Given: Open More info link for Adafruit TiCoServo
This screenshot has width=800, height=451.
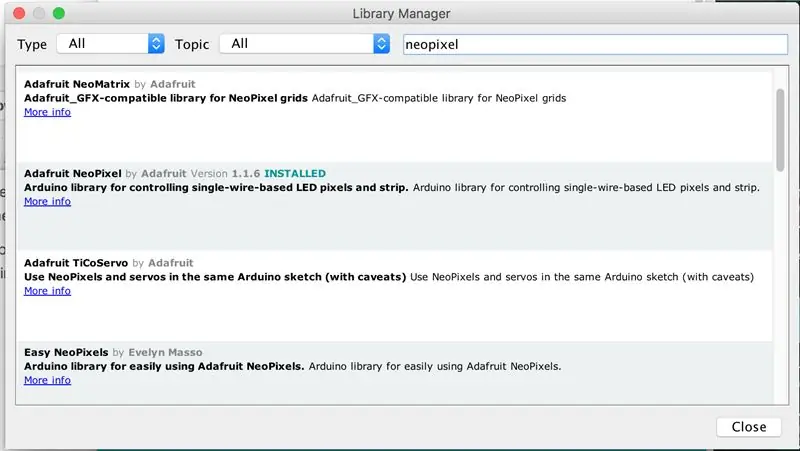Looking at the screenshot, I should pyautogui.click(x=47, y=291).
